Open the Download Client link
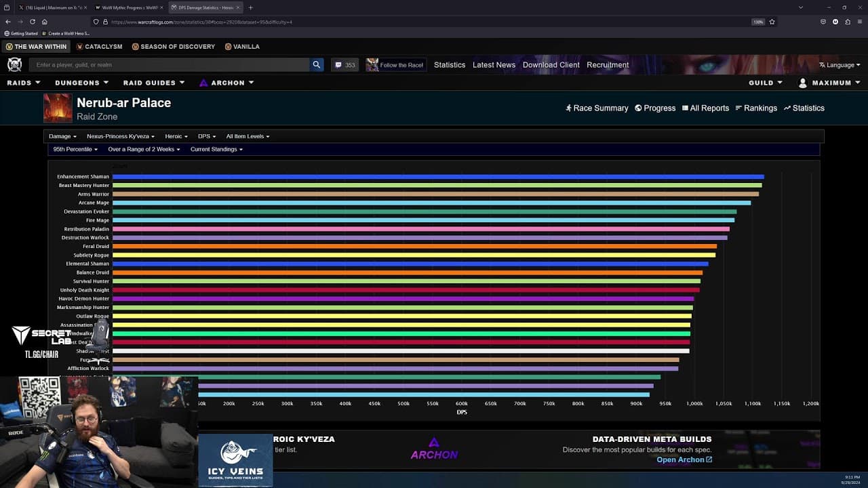Viewport: 868px width, 488px height. [551, 65]
